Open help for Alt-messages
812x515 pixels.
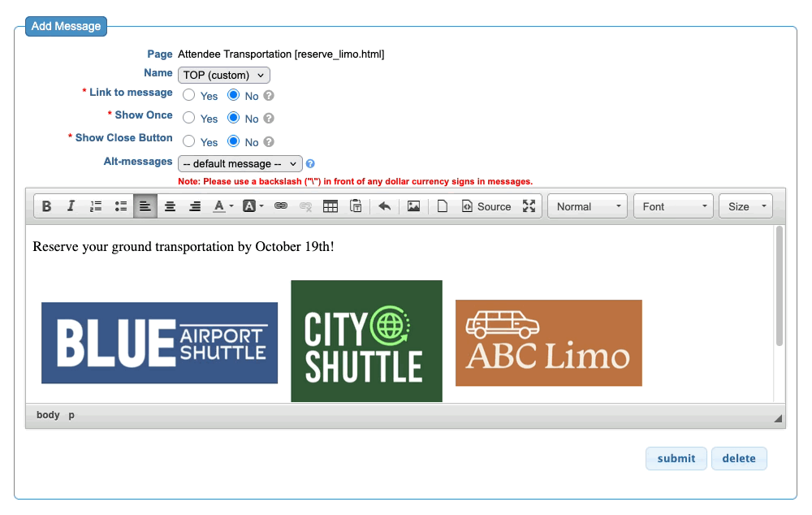pyautogui.click(x=310, y=164)
